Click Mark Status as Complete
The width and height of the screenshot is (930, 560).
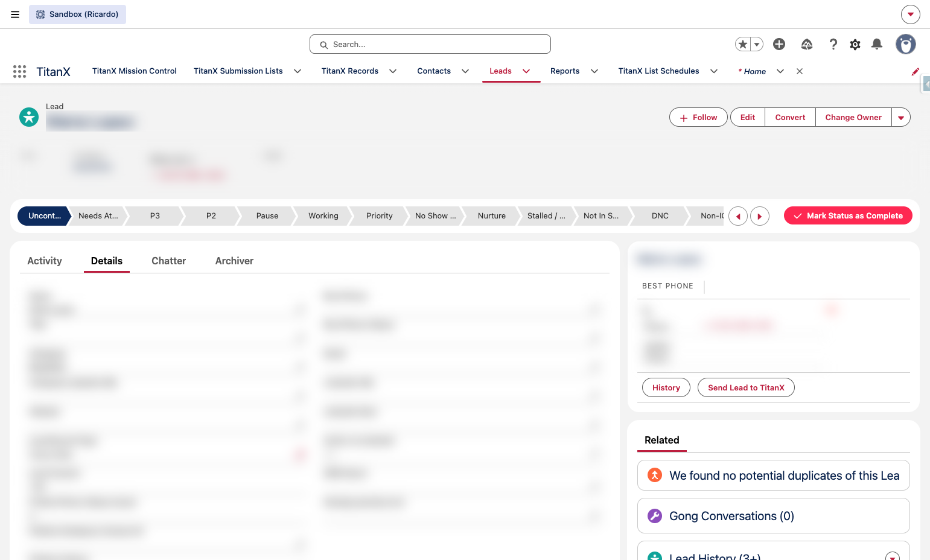(x=848, y=216)
